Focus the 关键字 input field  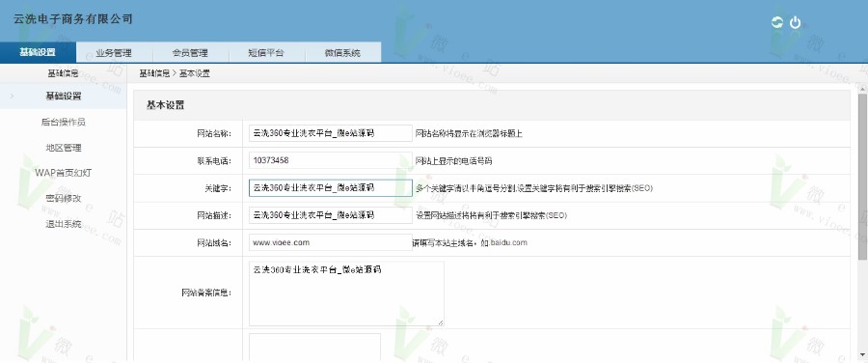point(331,188)
